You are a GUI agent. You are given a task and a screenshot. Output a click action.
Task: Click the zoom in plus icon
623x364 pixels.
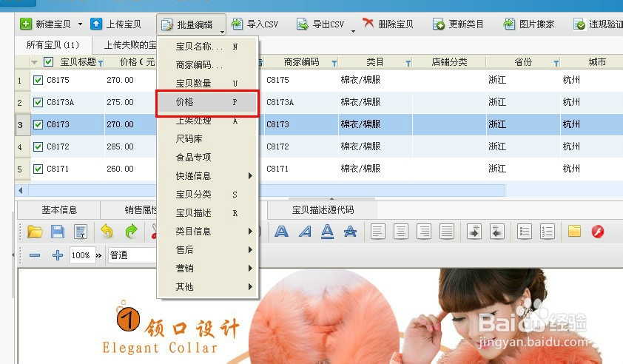(58, 255)
